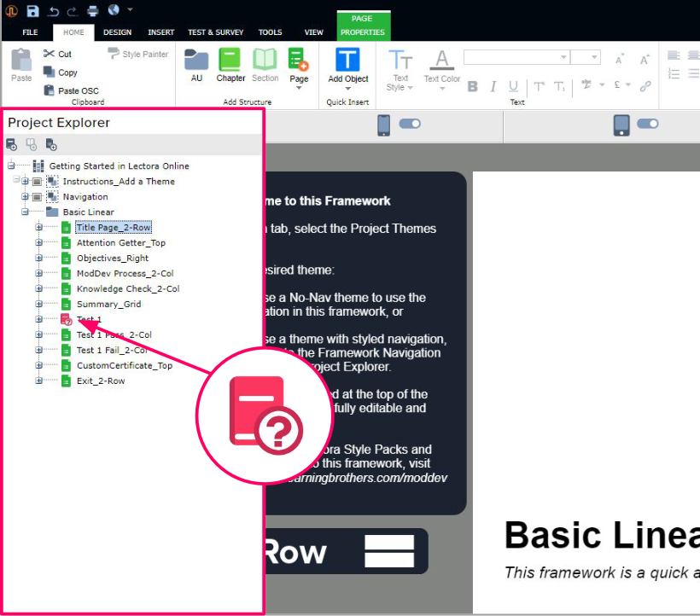
Task: Switch to the HOME ribbon tab
Action: 73,32
